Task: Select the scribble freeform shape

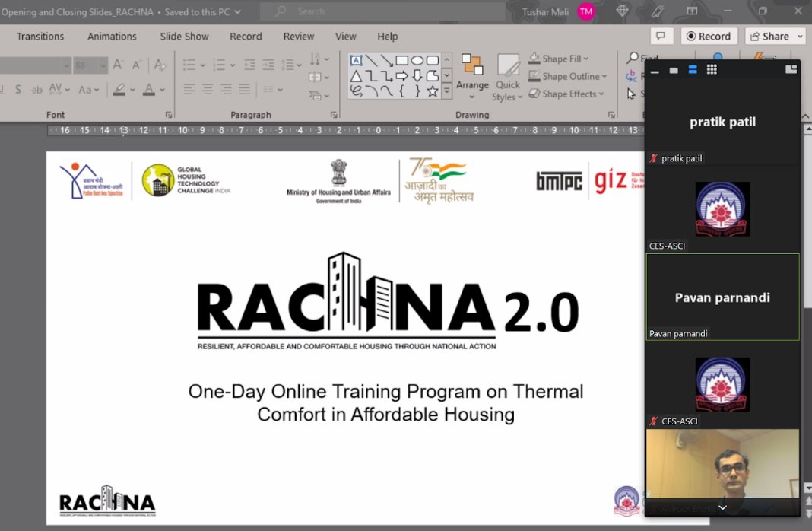Action: pyautogui.click(x=357, y=92)
